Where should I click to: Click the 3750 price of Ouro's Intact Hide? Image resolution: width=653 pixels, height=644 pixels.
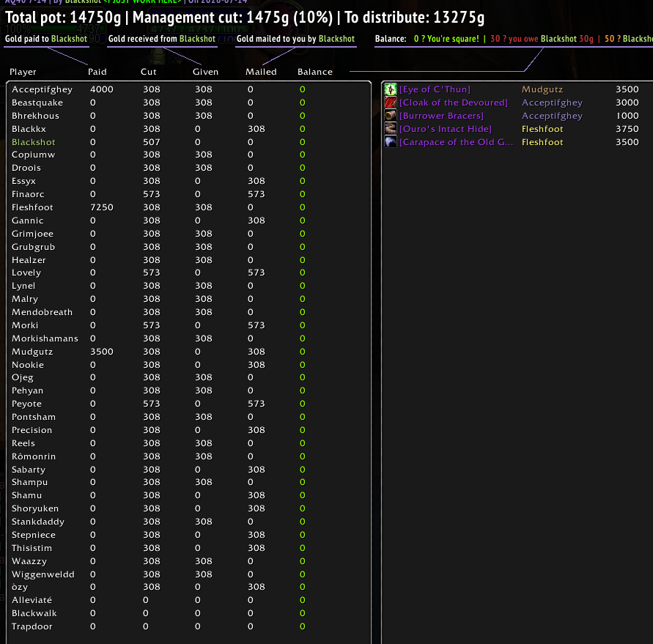click(627, 129)
